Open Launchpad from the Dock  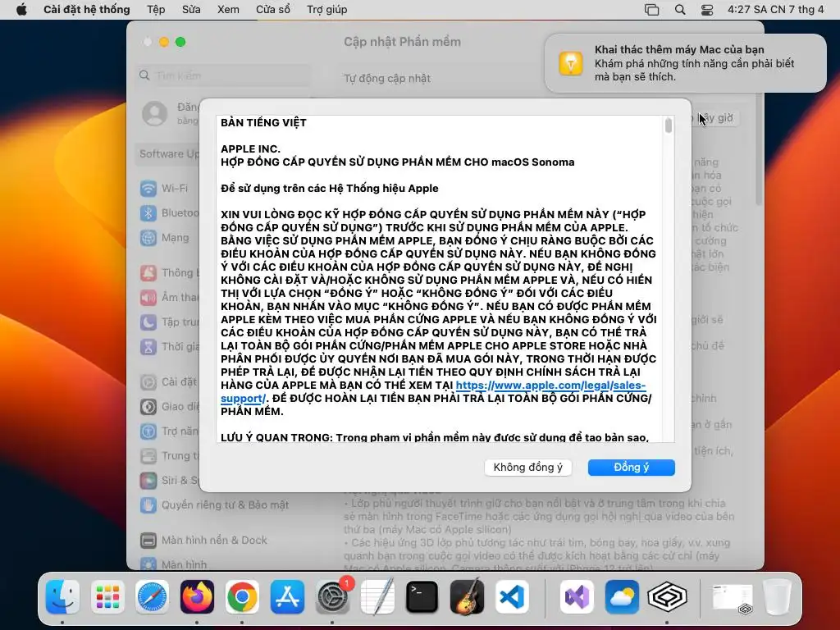107,597
